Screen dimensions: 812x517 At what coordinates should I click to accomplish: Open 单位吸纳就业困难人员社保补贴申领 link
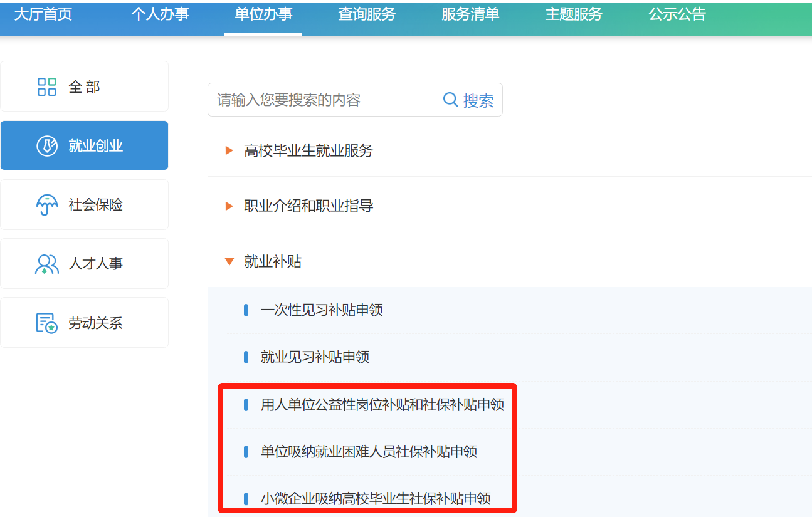point(369,451)
